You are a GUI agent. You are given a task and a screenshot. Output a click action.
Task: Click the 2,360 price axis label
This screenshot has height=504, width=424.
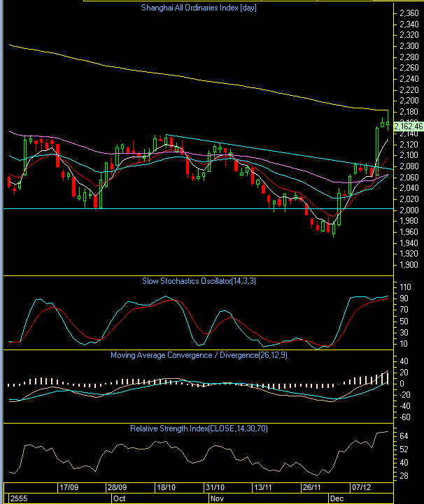point(407,13)
